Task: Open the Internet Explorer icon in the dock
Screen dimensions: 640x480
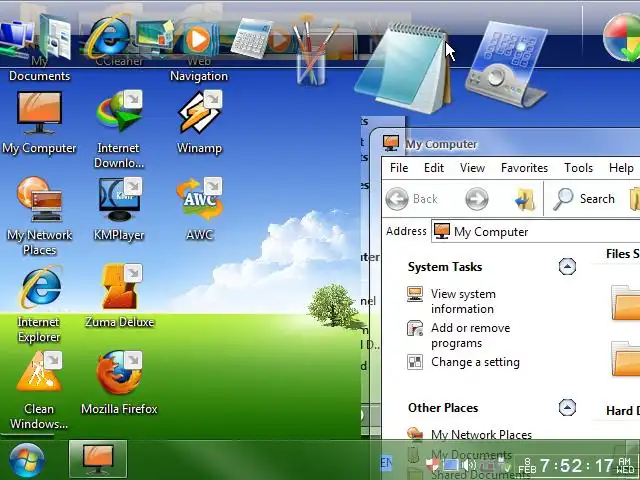Action: (109, 37)
